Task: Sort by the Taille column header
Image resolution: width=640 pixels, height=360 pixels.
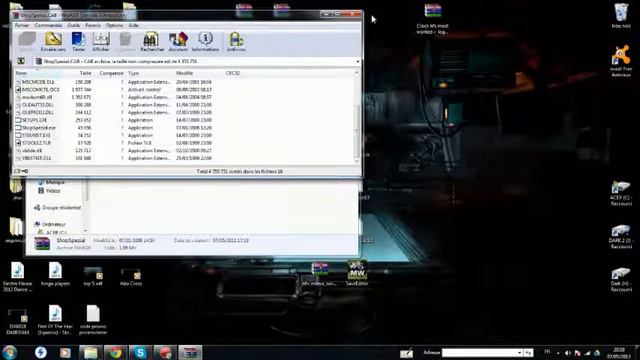Action: click(85, 73)
